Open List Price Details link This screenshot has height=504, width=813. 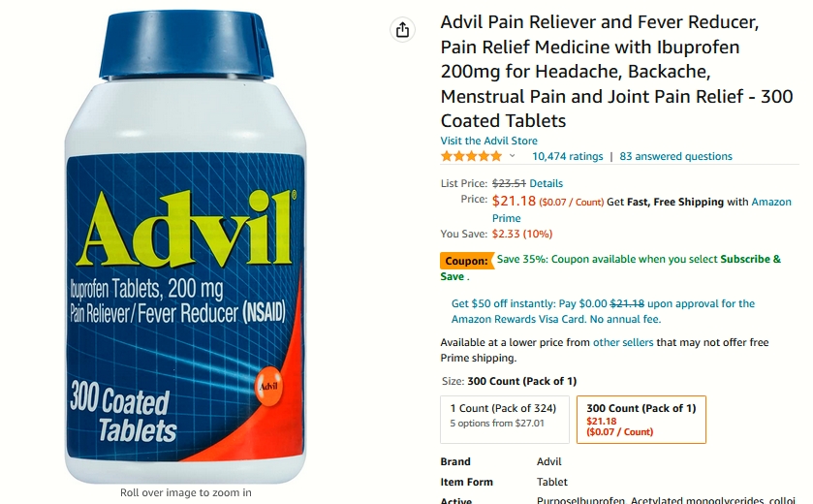point(546,183)
